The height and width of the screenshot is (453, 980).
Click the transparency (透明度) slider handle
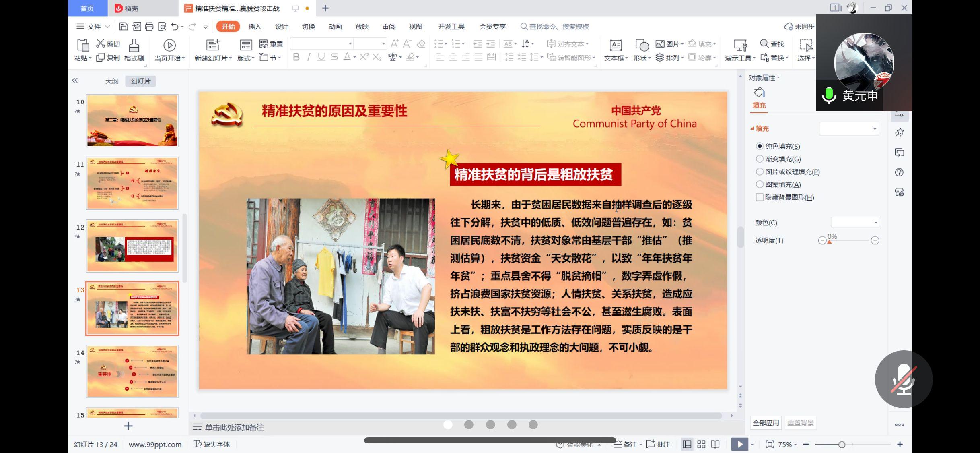click(x=829, y=242)
